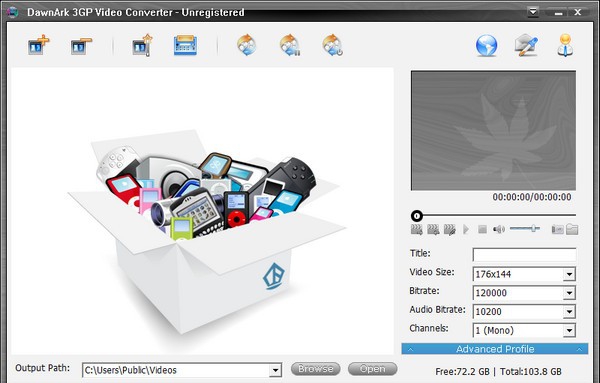600x383 pixels.
Task: Take a snapshot with the camera icon
Action: [x=558, y=229]
